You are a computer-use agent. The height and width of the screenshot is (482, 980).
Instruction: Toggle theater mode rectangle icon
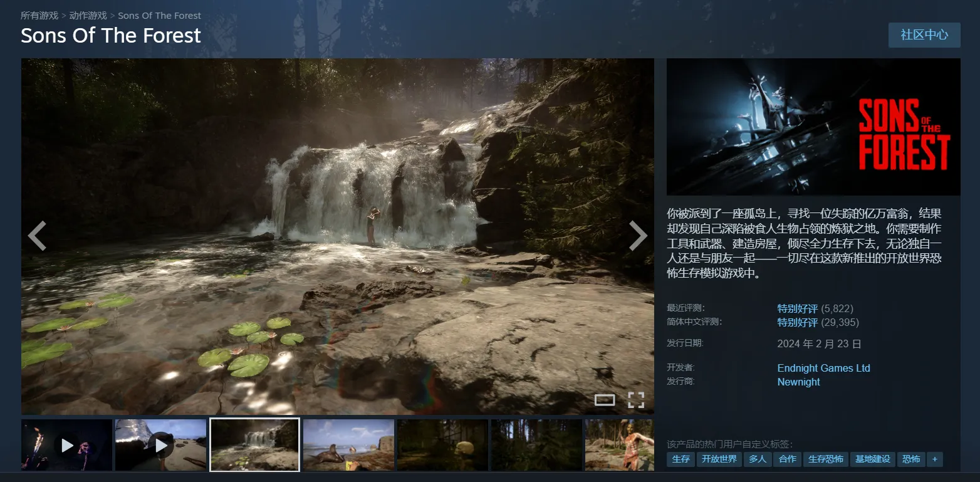(604, 400)
